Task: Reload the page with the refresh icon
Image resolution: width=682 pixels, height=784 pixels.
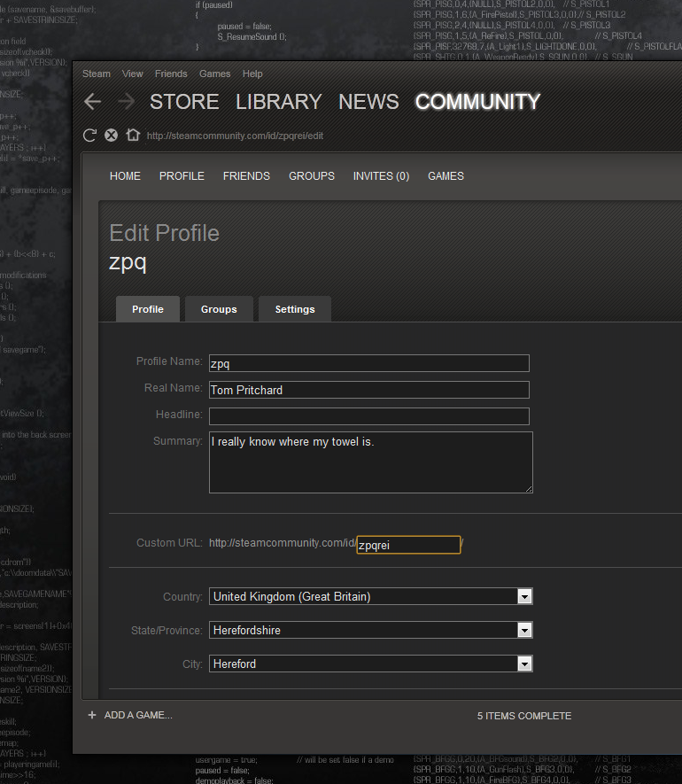Action: [x=90, y=136]
